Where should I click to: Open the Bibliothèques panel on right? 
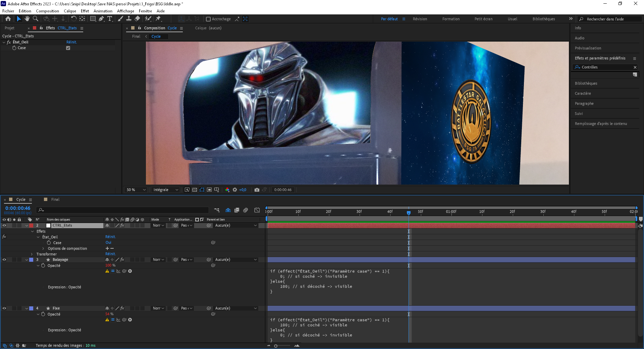[586, 84]
